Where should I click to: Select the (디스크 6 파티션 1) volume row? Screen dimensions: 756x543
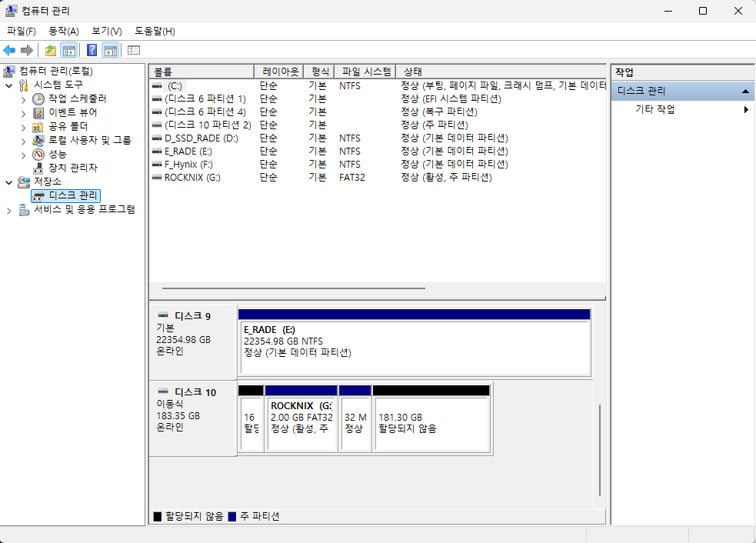coord(378,99)
